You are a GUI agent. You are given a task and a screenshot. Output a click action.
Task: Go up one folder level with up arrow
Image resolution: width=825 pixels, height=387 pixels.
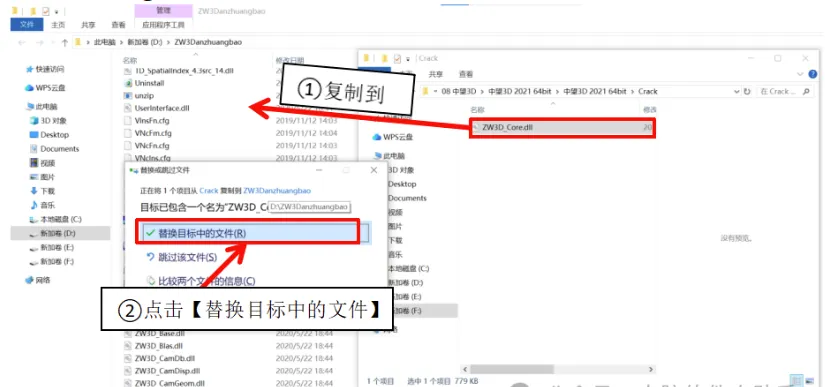[65, 43]
